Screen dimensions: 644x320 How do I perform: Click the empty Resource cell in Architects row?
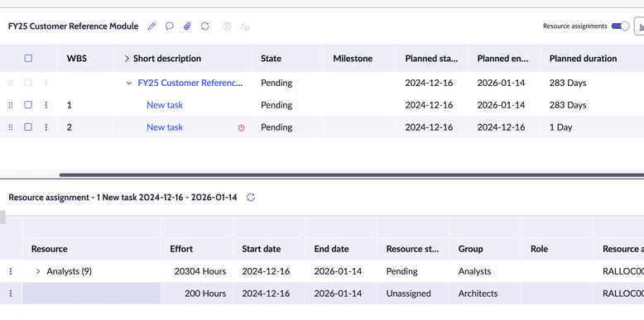click(x=91, y=294)
